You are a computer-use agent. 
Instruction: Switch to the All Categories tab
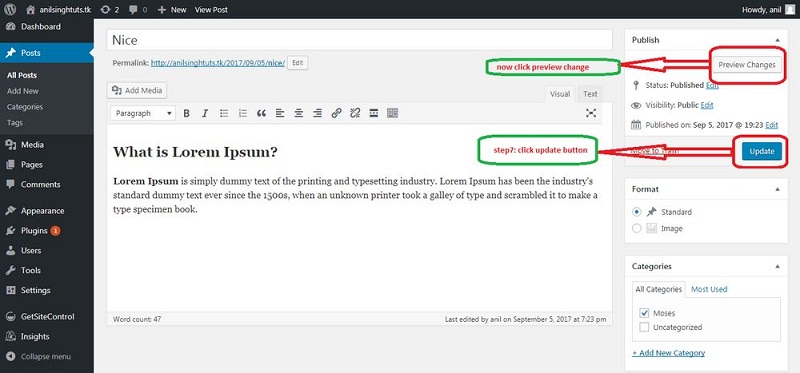coord(658,289)
